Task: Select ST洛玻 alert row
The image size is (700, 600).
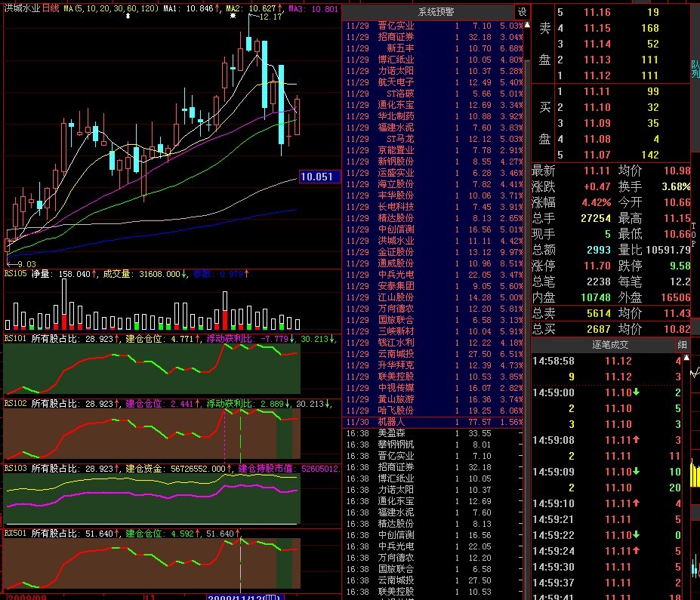Action: click(434, 94)
